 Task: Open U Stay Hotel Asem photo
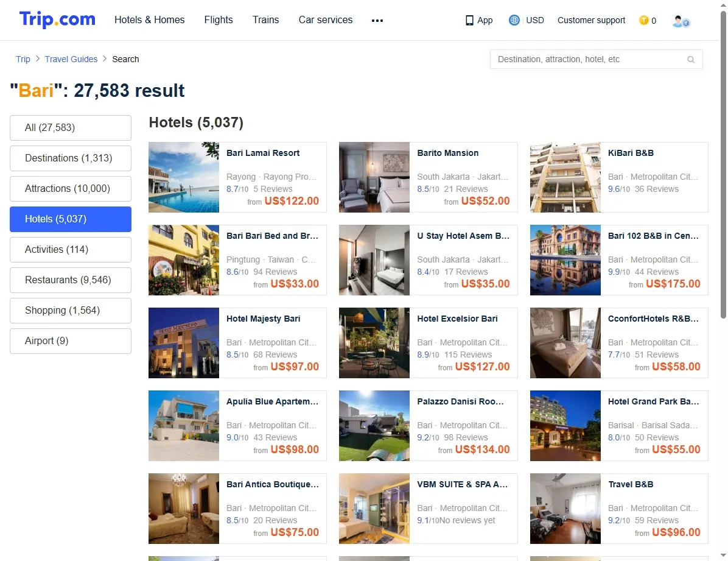click(374, 260)
